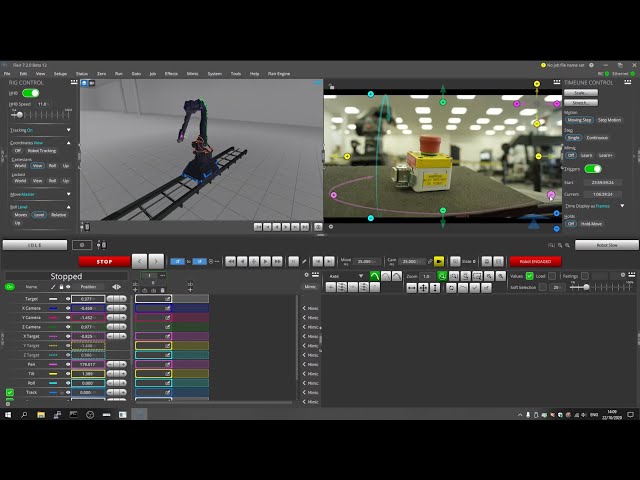Click the previous arrow button beside STOP
640x480 pixels.
(x=139, y=261)
